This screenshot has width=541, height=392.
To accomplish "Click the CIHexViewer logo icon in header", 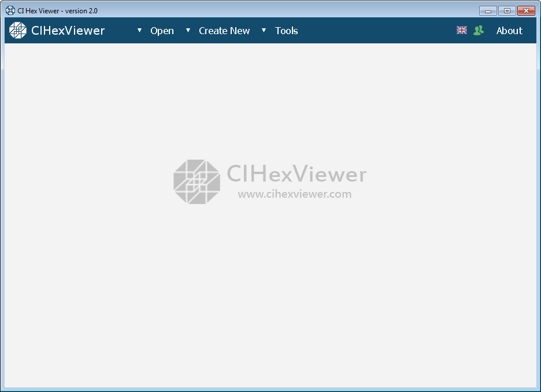I will tap(17, 31).
